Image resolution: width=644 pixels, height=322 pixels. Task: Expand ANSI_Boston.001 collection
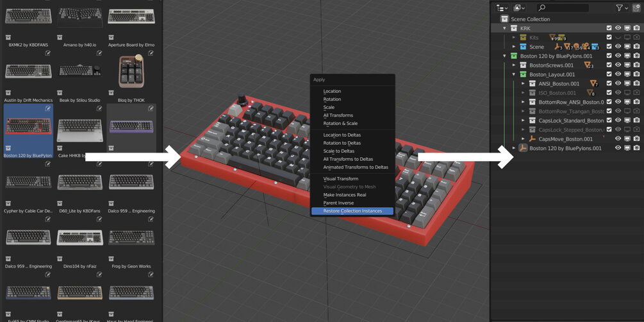pos(523,83)
